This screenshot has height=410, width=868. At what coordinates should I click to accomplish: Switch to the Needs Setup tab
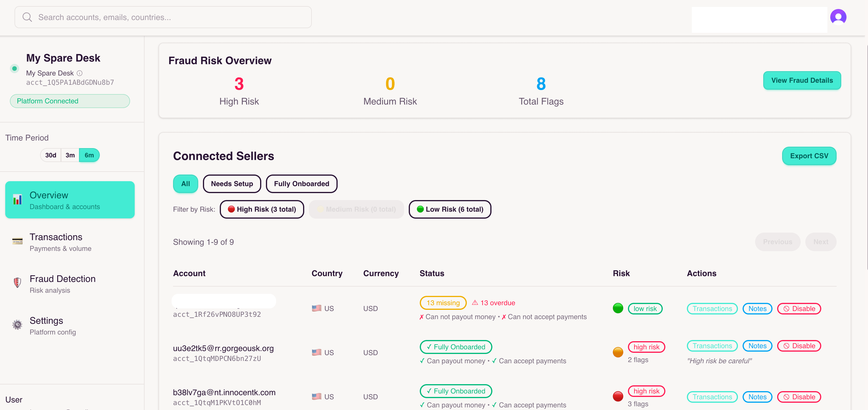[232, 184]
